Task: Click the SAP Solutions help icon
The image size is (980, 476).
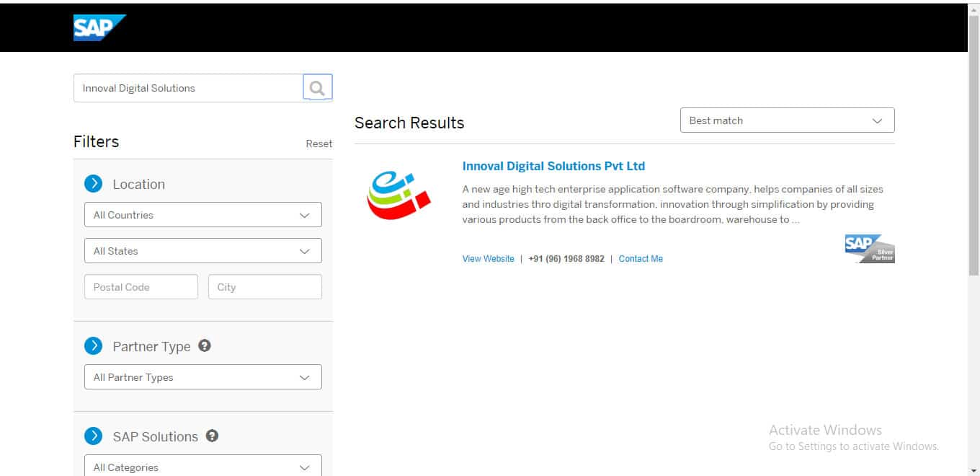Action: pyautogui.click(x=212, y=436)
